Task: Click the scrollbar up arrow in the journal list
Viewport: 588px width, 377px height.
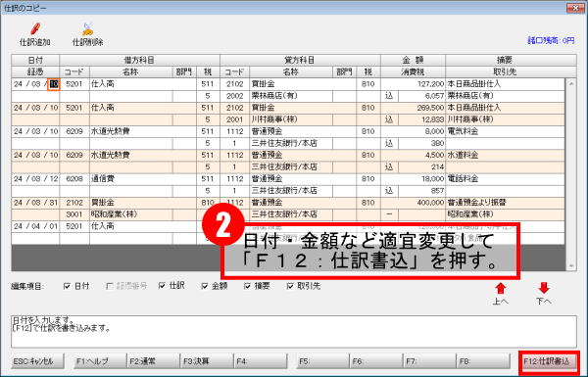Action: [571, 83]
